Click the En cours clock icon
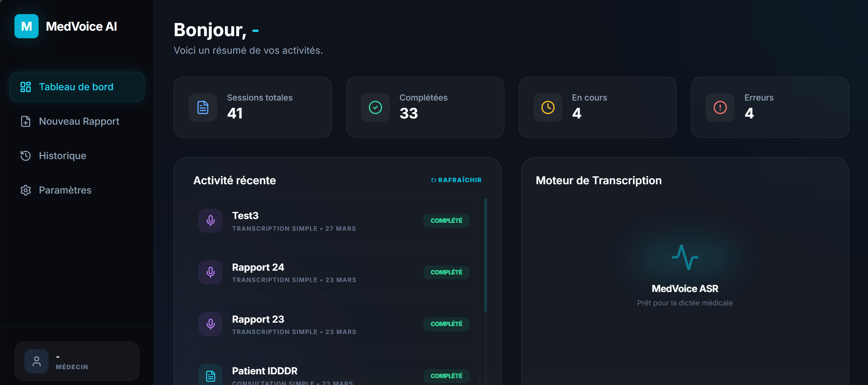Screen dimensions: 868x385 coord(548,107)
